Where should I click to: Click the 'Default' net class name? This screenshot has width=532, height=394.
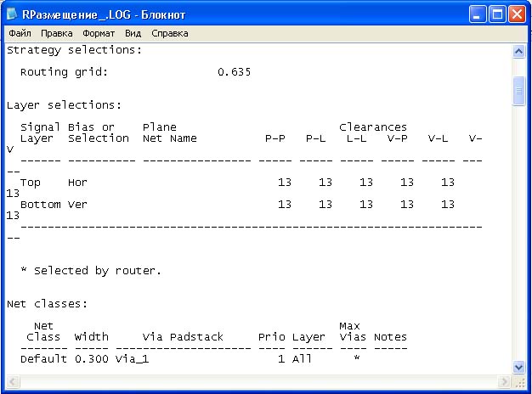click(x=44, y=359)
